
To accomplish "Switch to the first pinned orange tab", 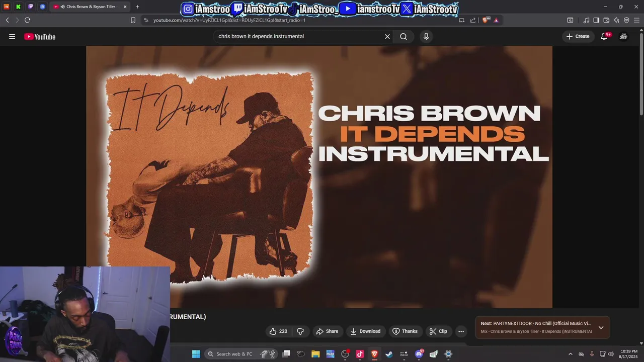I will 7,7.
